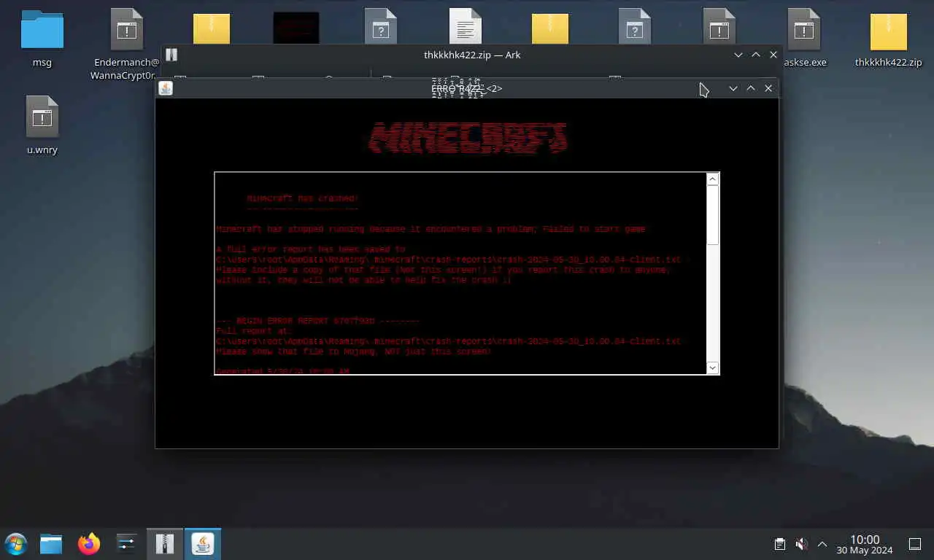
Task: Maximize the Ark window
Action: [x=756, y=55]
